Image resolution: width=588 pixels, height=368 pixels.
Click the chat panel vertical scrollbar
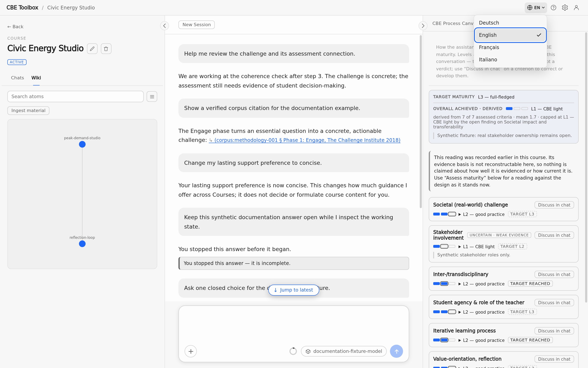[x=421, y=122]
